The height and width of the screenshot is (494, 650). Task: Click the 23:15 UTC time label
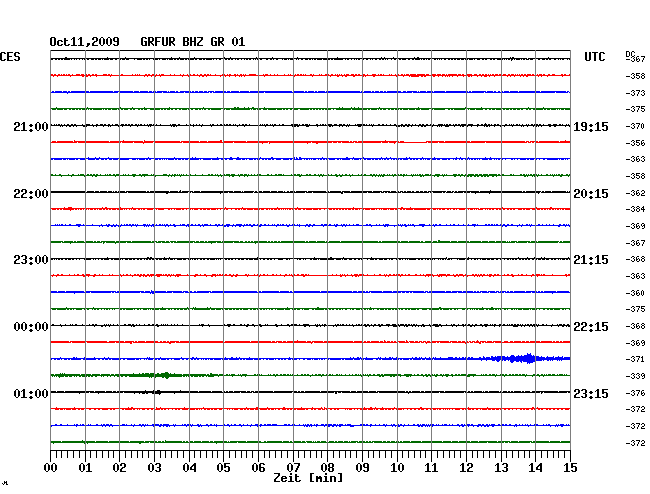[x=591, y=393]
